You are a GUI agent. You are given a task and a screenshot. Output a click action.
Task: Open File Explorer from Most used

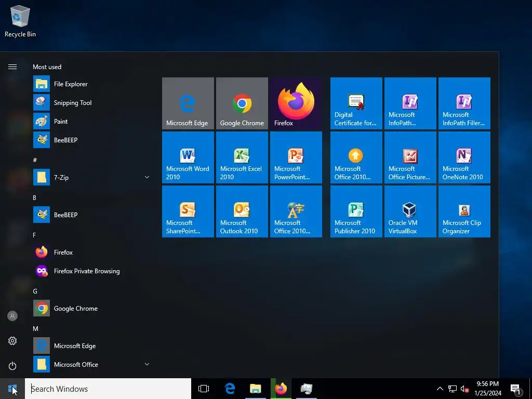[x=91, y=84]
